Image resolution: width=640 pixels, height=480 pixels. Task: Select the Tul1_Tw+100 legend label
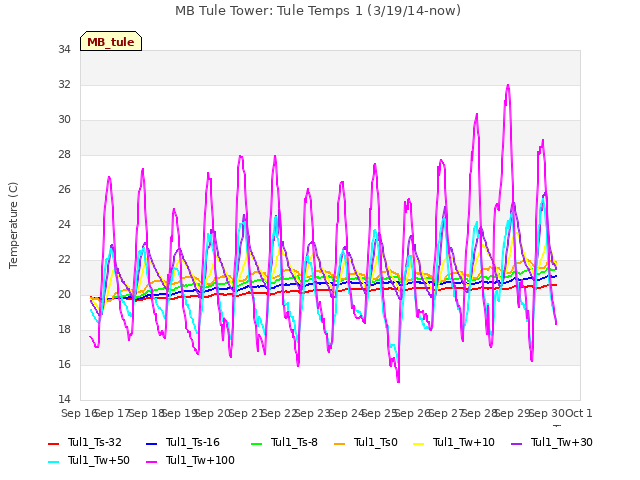pyautogui.click(x=200, y=460)
